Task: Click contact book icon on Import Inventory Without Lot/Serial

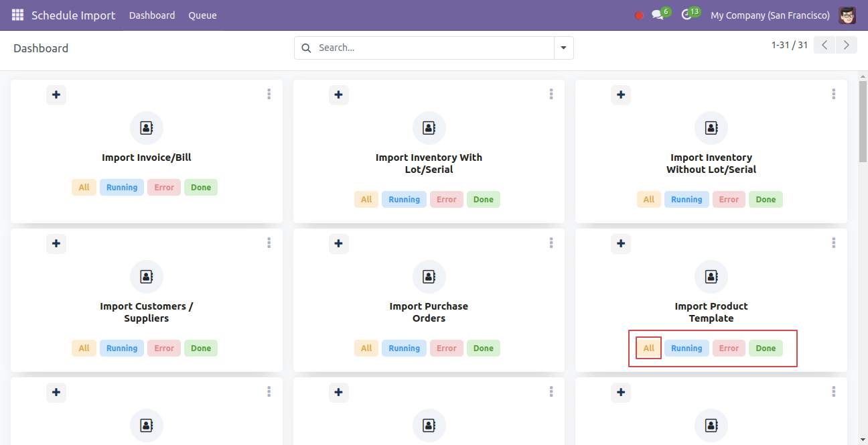Action: point(711,128)
